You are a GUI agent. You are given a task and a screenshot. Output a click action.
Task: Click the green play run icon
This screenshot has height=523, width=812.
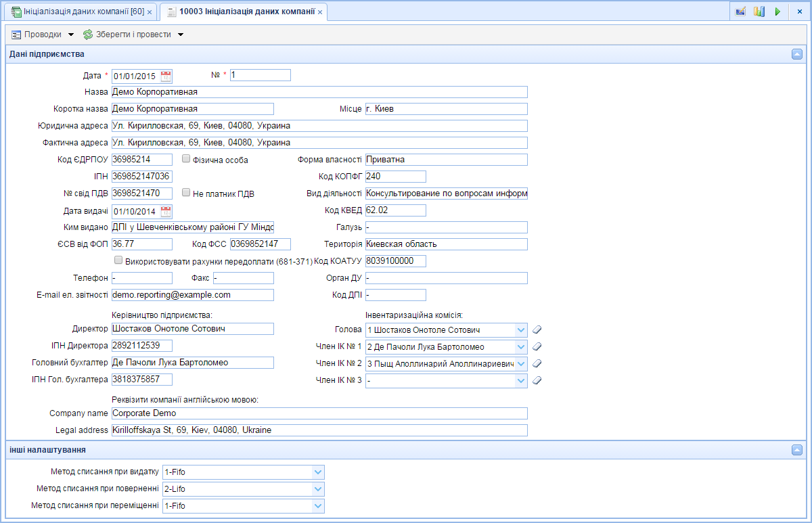click(x=777, y=12)
